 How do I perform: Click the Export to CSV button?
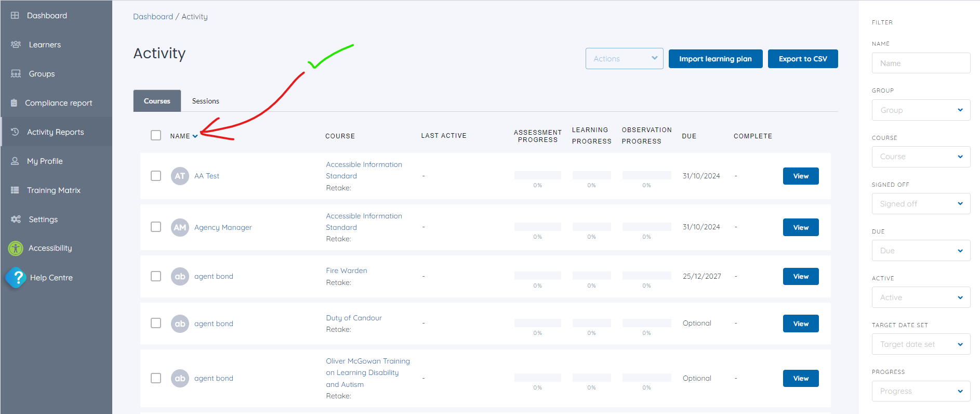tap(803, 59)
